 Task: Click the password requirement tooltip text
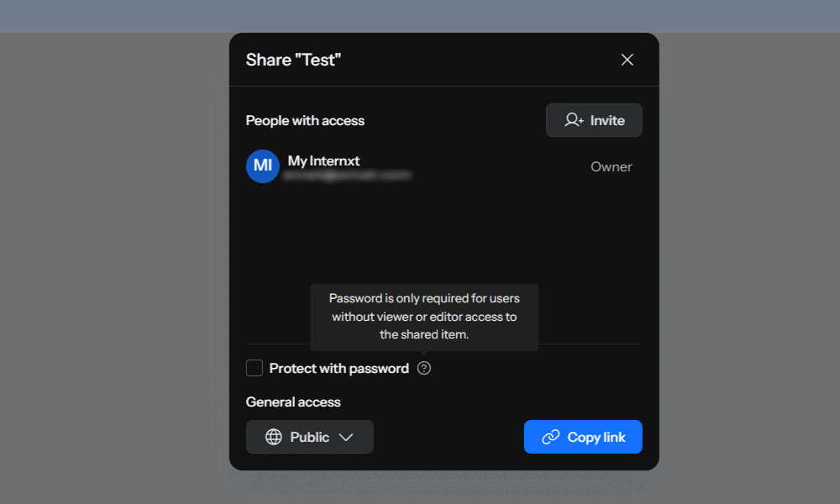pyautogui.click(x=423, y=317)
